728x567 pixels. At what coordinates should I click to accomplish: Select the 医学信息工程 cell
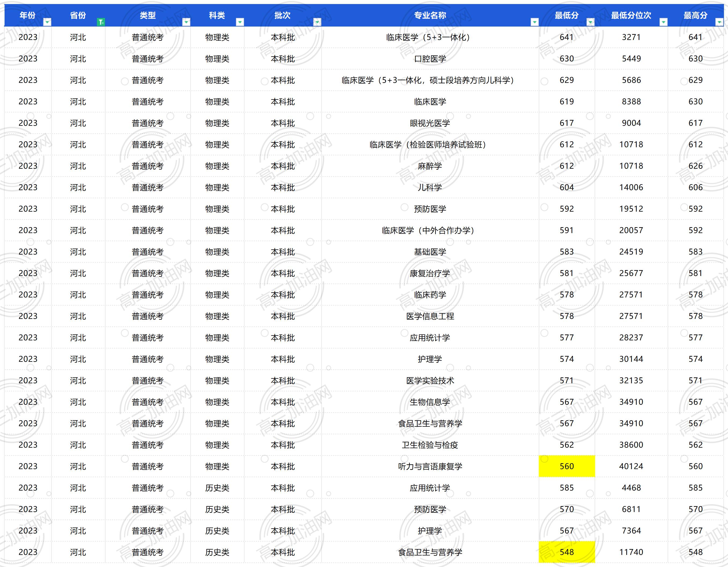coord(430,316)
